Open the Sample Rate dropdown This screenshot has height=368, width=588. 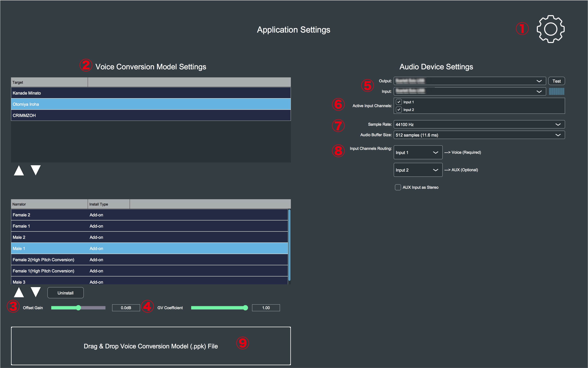[479, 124]
